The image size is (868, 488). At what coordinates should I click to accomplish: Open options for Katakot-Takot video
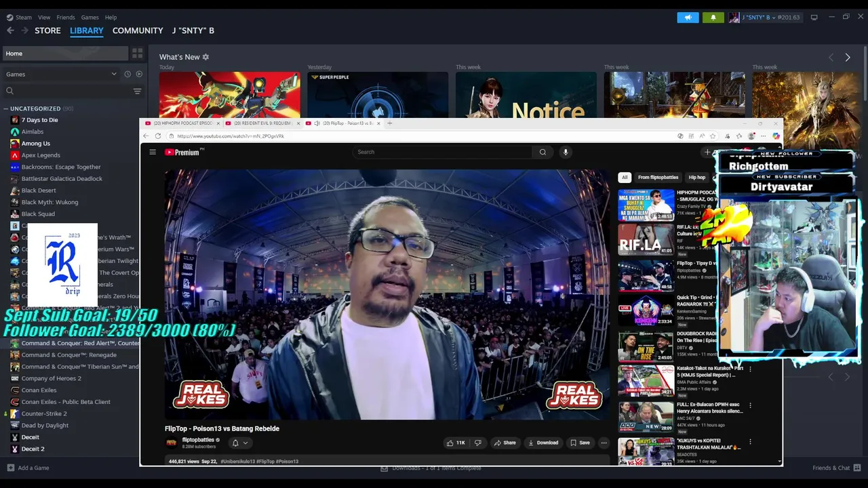tap(750, 369)
